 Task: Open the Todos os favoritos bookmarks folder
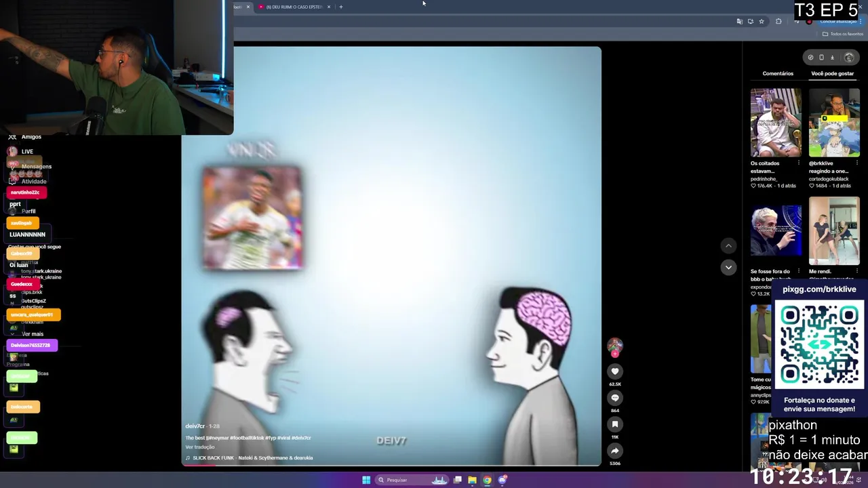coord(843,34)
